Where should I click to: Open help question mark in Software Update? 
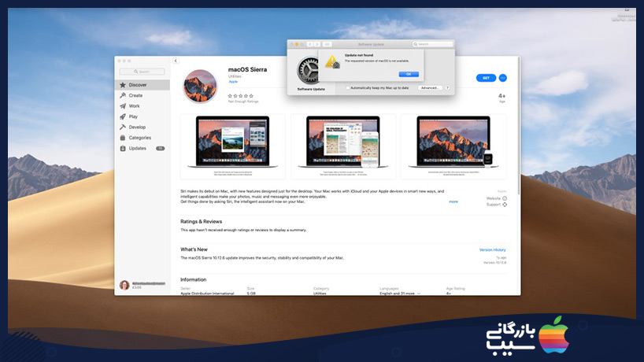click(x=447, y=88)
